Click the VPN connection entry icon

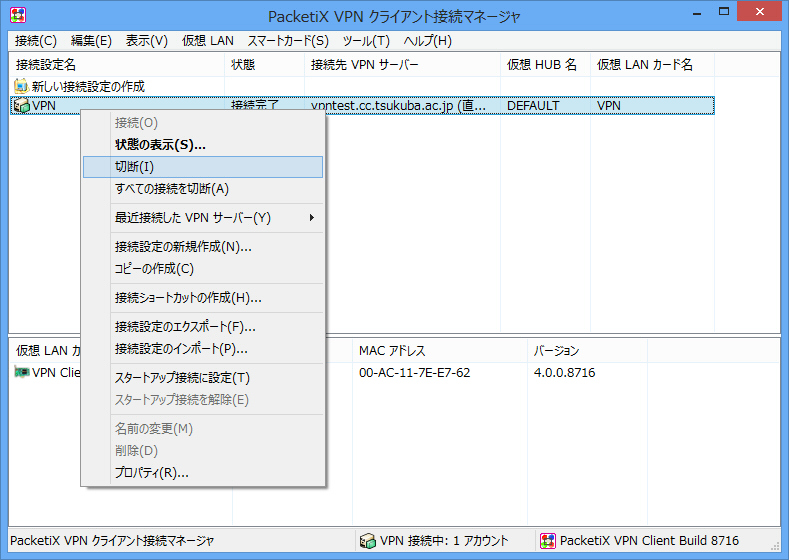click(22, 106)
